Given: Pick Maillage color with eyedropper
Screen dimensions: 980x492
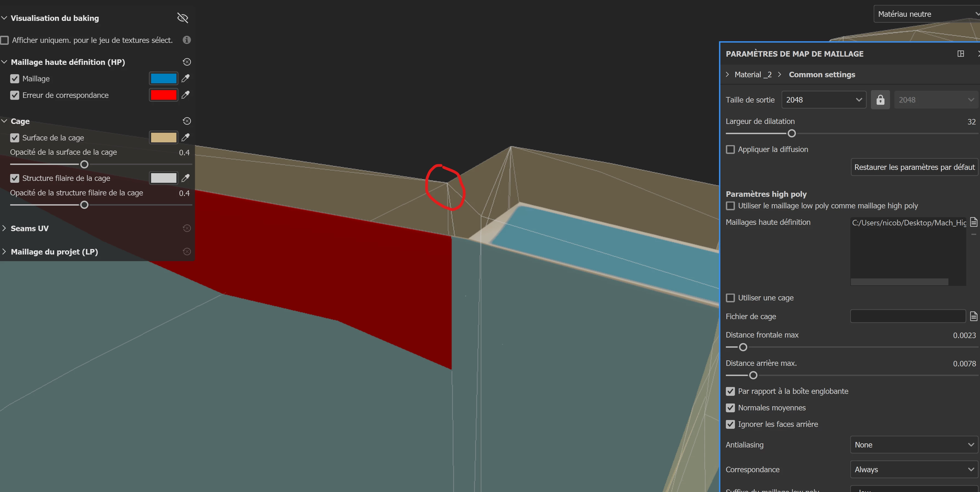Looking at the screenshot, I should (186, 78).
